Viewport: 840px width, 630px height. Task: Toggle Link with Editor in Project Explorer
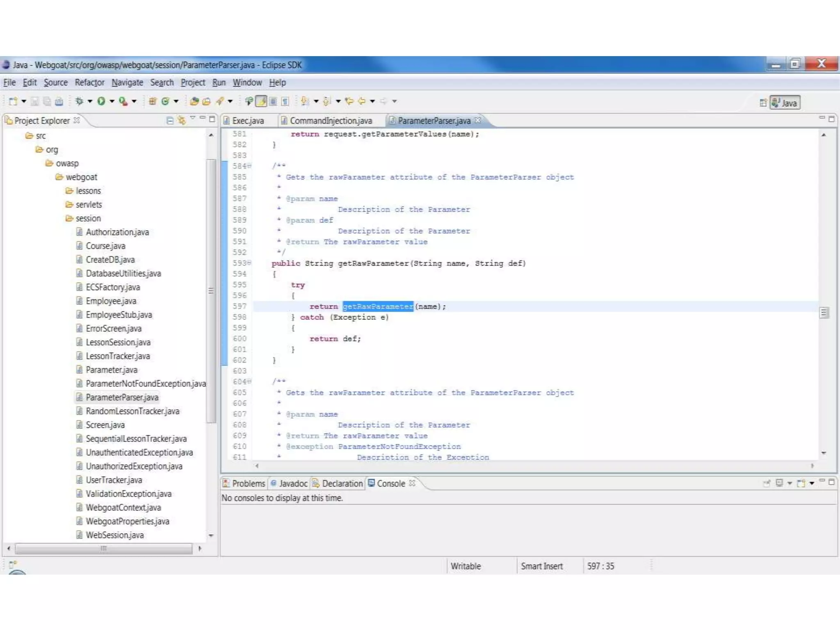tap(181, 120)
